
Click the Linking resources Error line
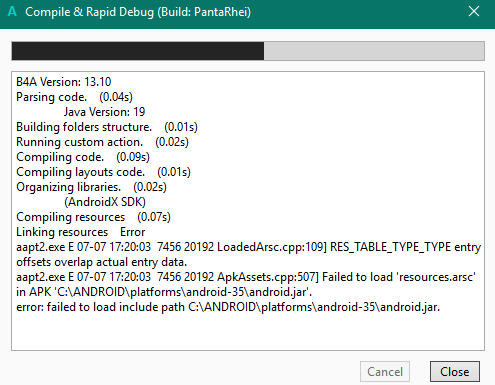81,232
